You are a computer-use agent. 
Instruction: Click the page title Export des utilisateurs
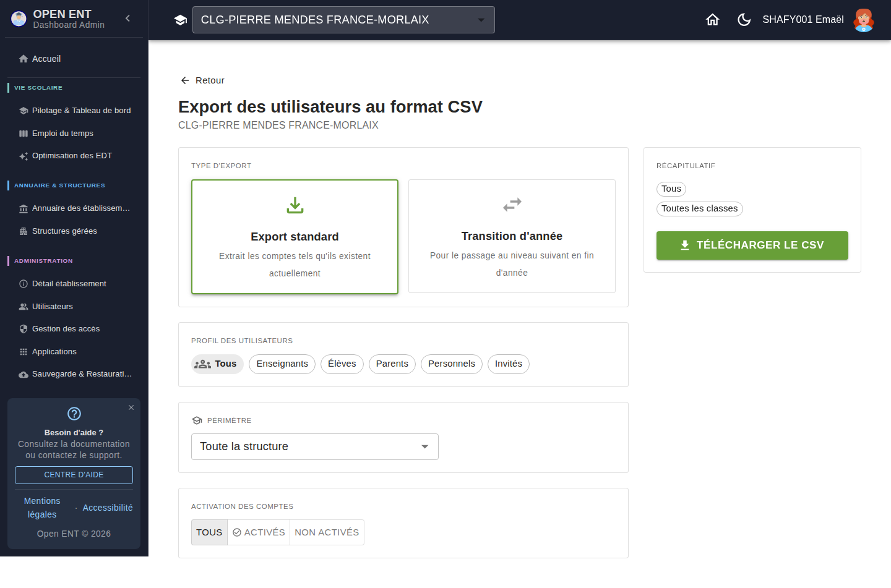[330, 107]
